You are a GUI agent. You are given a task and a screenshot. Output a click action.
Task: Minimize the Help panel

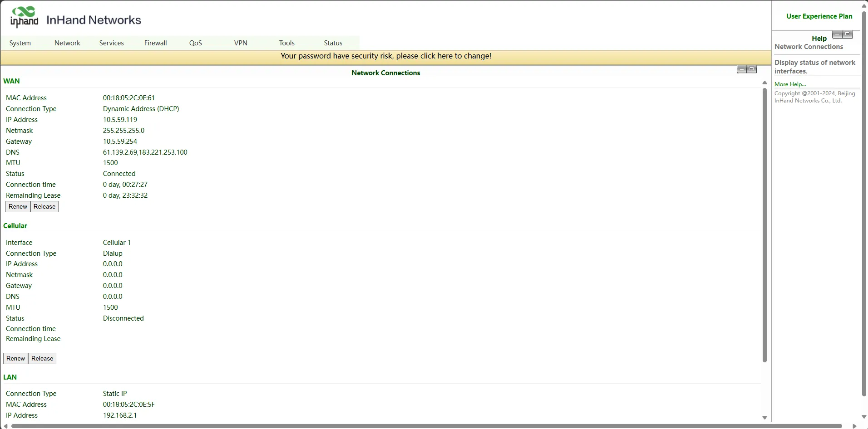click(x=837, y=34)
